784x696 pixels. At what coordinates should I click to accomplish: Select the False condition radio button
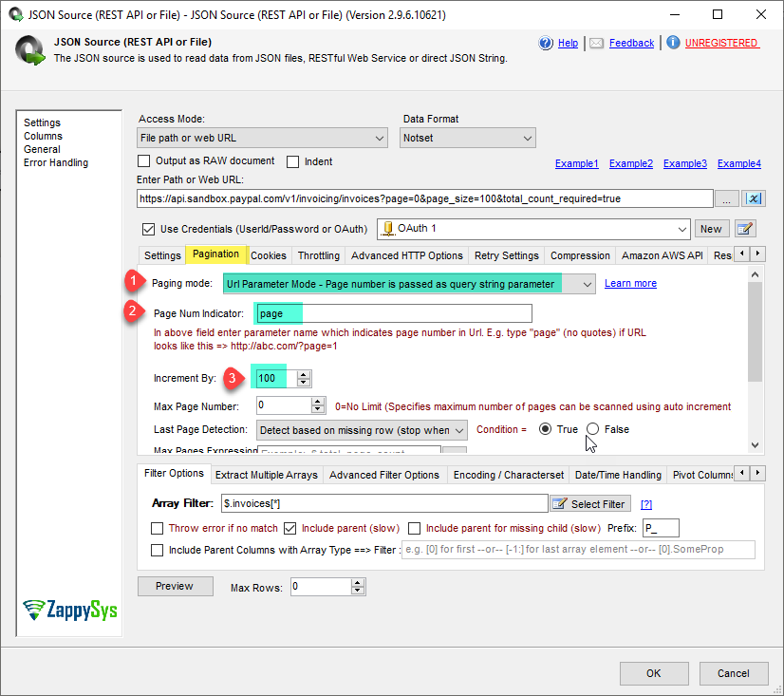tap(592, 429)
